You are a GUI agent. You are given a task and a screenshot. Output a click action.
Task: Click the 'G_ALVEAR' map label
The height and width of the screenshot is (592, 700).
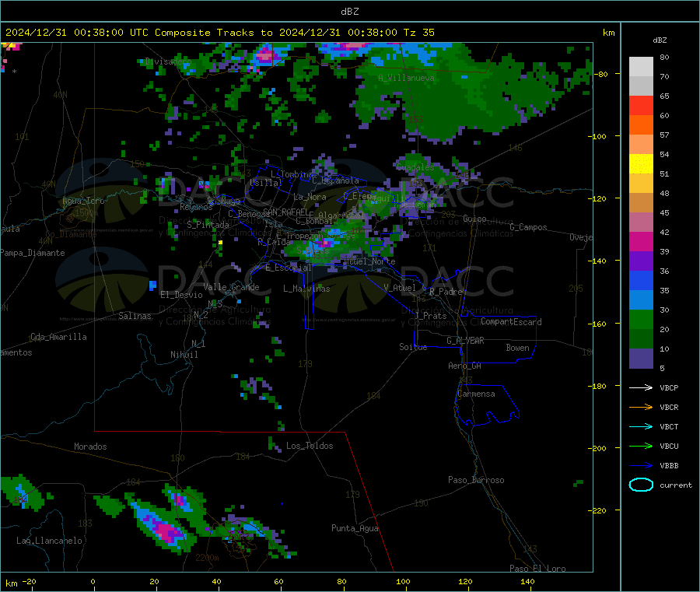[x=465, y=341]
